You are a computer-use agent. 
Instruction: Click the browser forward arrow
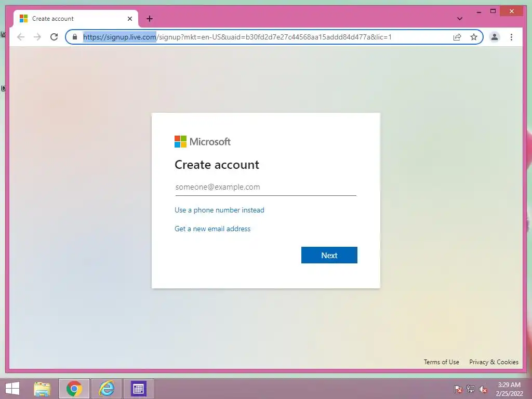[37, 37]
